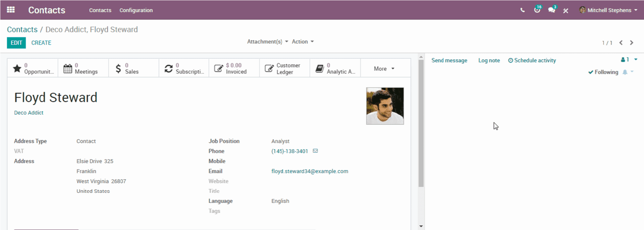Click the Elsie Drive 325 address line
Image resolution: width=644 pixels, height=230 pixels.
[95, 161]
